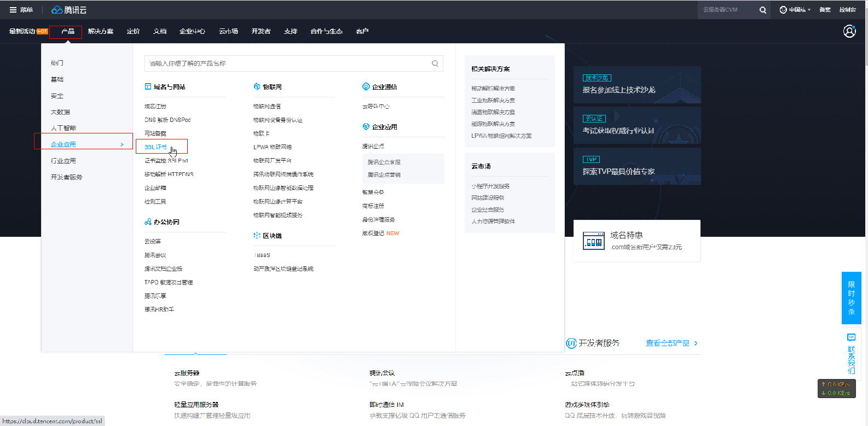Click LPWA 物联网解决方案 in 相关解决方案
Image resolution: width=868 pixels, height=426 pixels.
[x=501, y=136]
